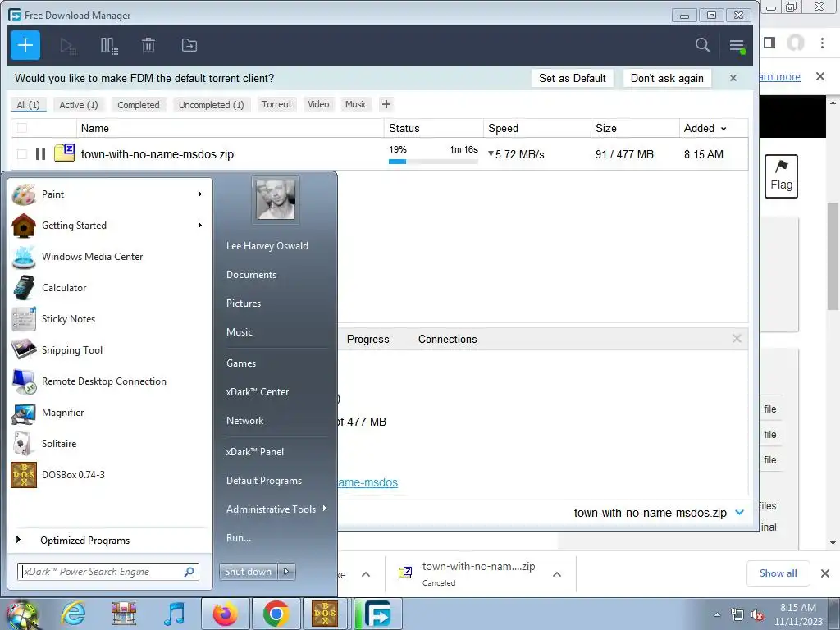The image size is (840, 630).
Task: Open Remote Desktop Connection
Action: pyautogui.click(x=110, y=381)
